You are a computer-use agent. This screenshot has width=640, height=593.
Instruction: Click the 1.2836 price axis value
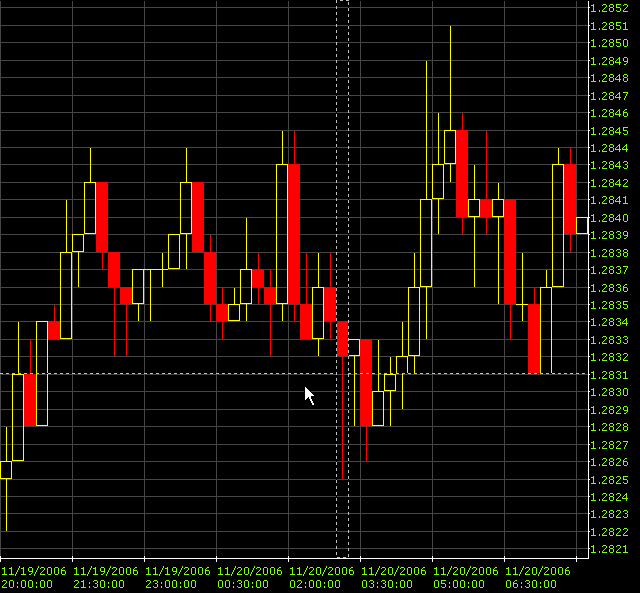click(609, 288)
